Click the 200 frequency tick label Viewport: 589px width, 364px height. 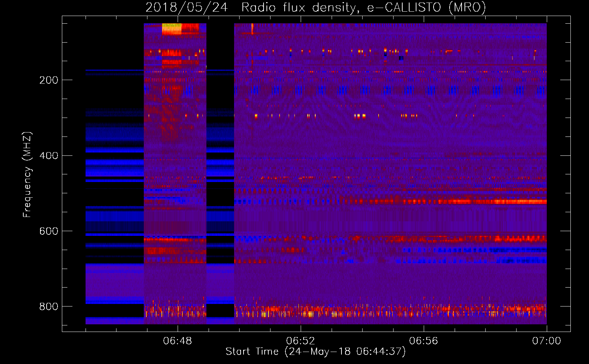point(49,80)
